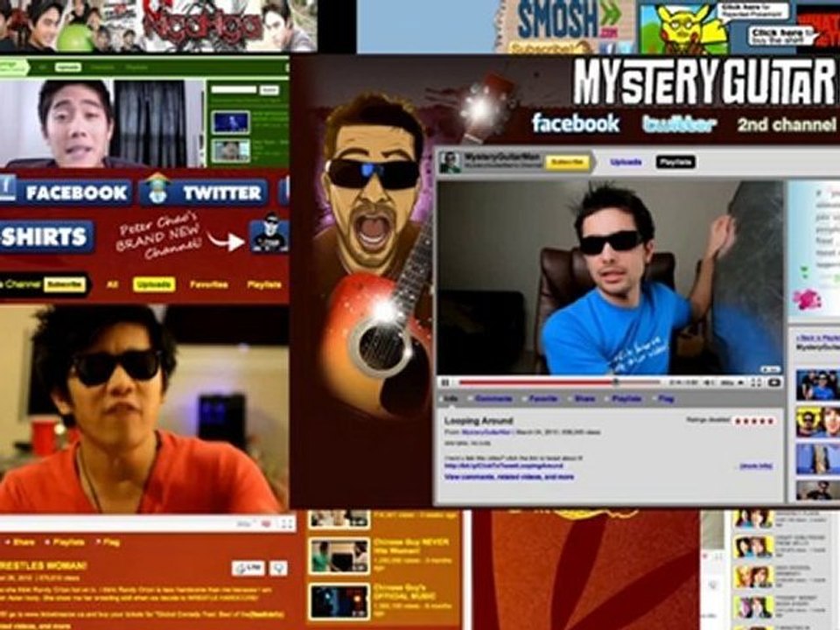Select the black Playlists tab on MysteryGuitarMan

pyautogui.click(x=675, y=162)
